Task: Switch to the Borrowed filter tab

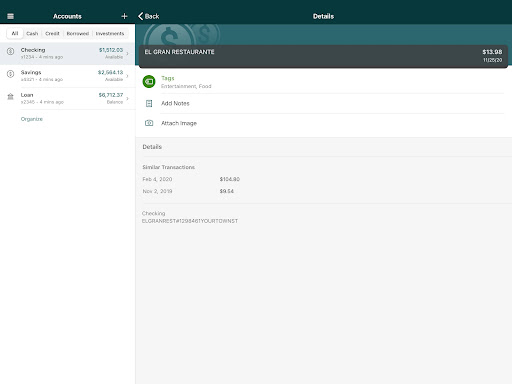Action: click(78, 33)
